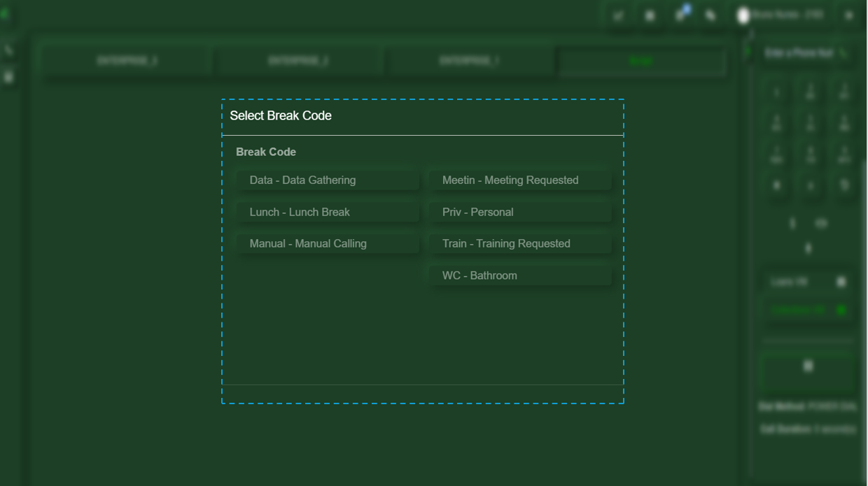Select Train - Training Requested option
This screenshot has width=868, height=486.
point(520,244)
